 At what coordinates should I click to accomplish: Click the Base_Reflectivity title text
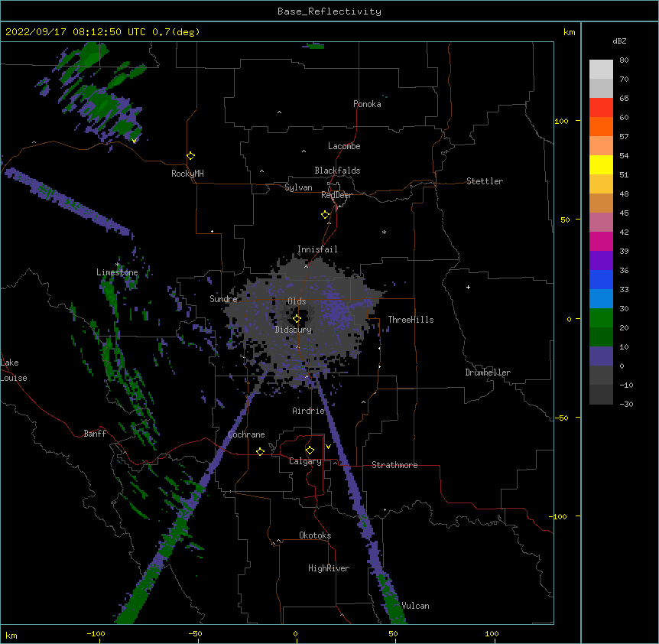(x=329, y=11)
